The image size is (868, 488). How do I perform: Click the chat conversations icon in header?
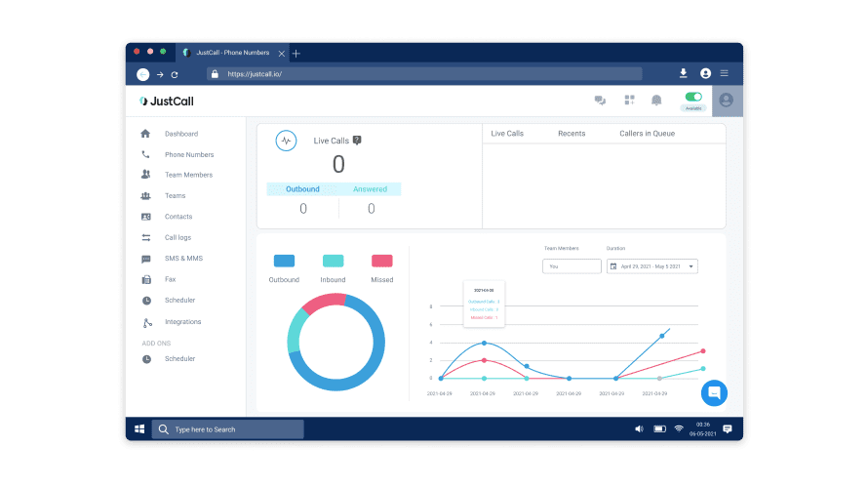click(x=600, y=101)
